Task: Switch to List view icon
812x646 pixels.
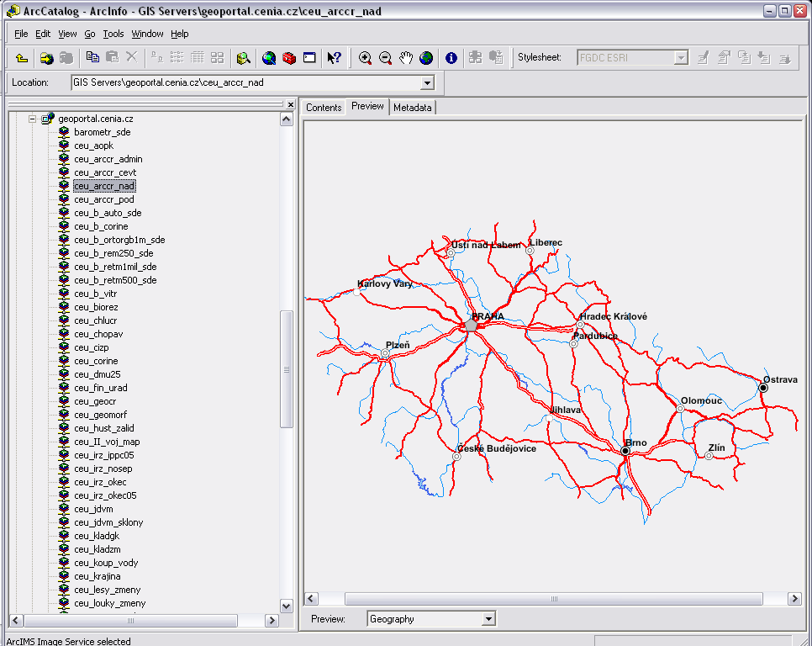Action: coord(177,57)
